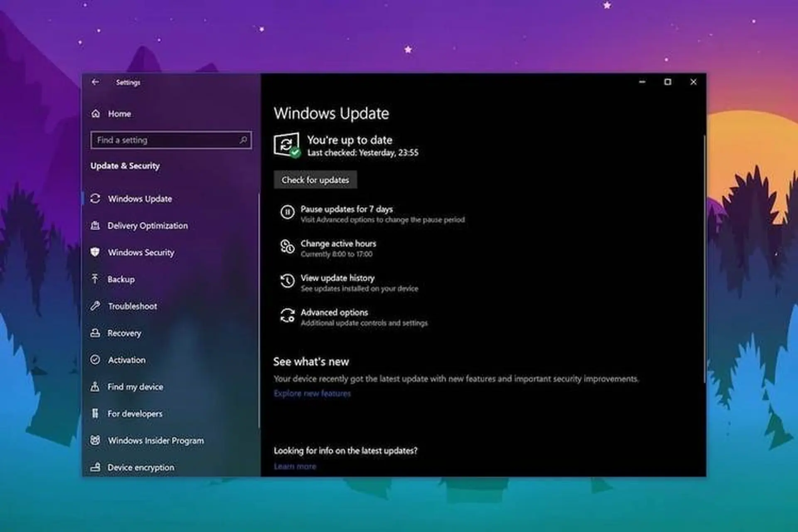This screenshot has height=532, width=798.
Task: Click the sidebar vertical scrollbar
Action: click(x=259, y=311)
